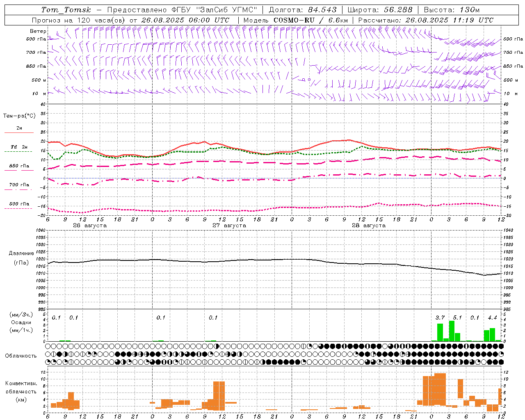Click the 27 августа date label
525x420 pixels.
point(229,226)
